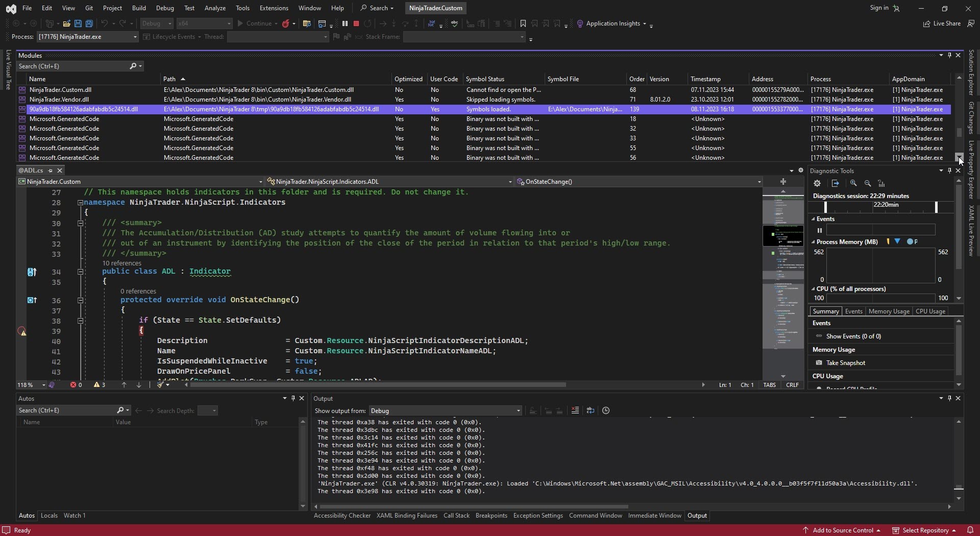Image resolution: width=980 pixels, height=536 pixels.
Task: Open the Debug menu
Action: [x=164, y=8]
